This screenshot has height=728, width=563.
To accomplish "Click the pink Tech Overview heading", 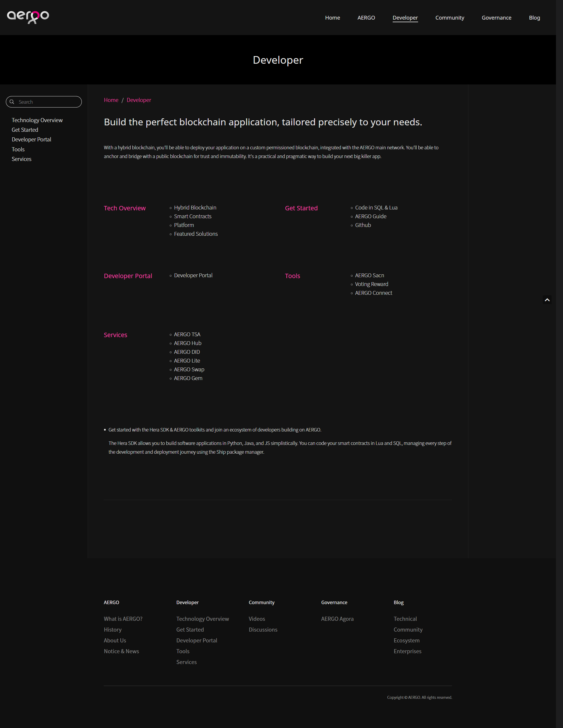I will point(125,208).
